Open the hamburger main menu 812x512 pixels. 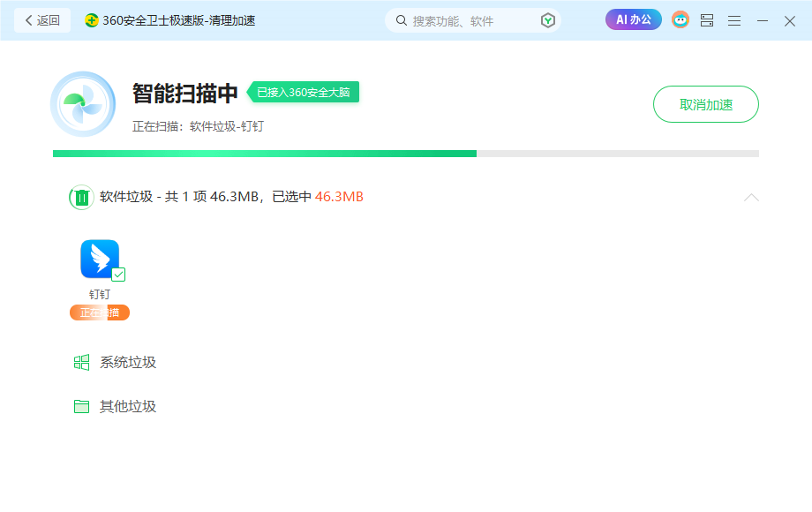click(x=734, y=19)
